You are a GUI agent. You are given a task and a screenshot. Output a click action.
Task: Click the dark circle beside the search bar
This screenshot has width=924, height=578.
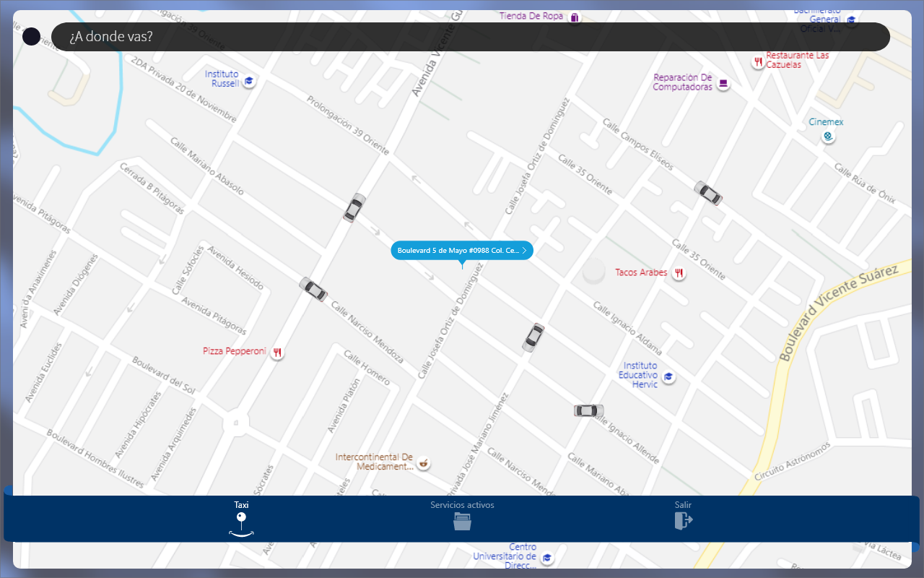[x=31, y=37]
